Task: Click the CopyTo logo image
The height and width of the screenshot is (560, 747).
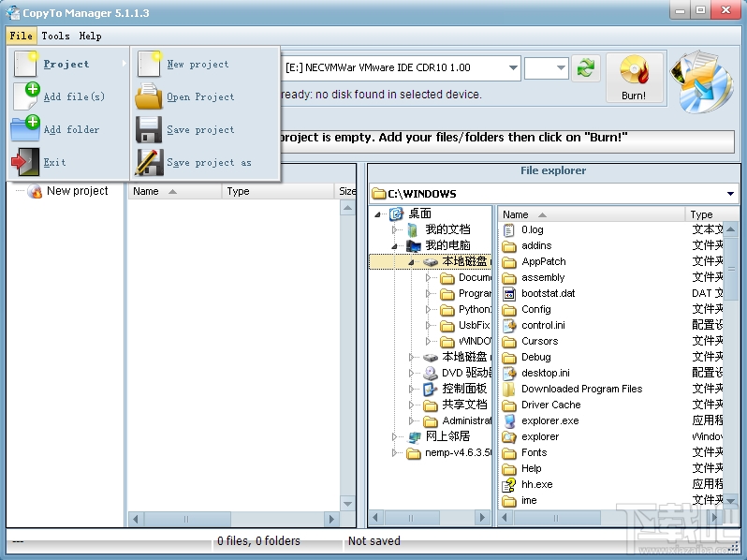Action: [703, 81]
